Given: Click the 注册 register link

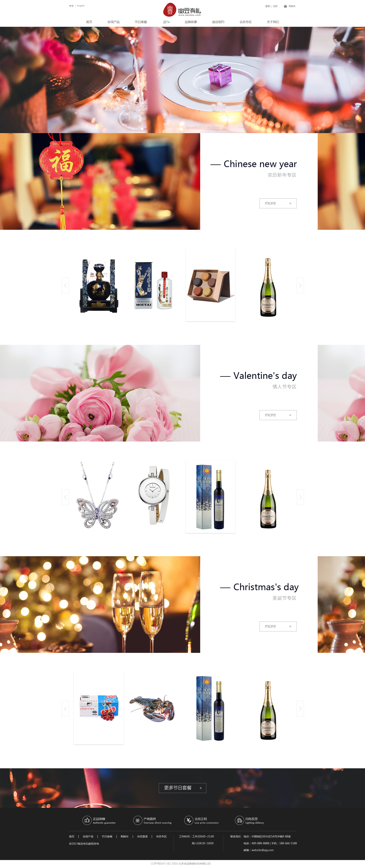Looking at the screenshot, I should tap(275, 6).
